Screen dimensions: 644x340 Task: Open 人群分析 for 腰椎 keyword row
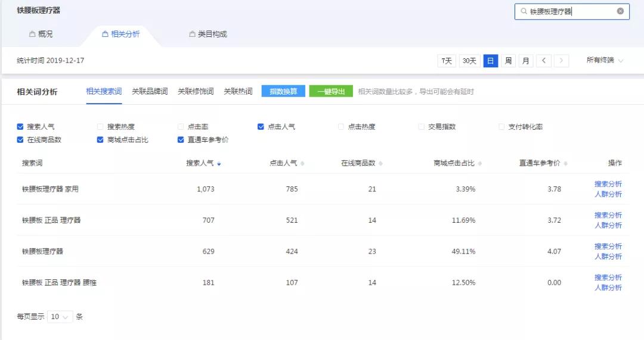(608, 288)
